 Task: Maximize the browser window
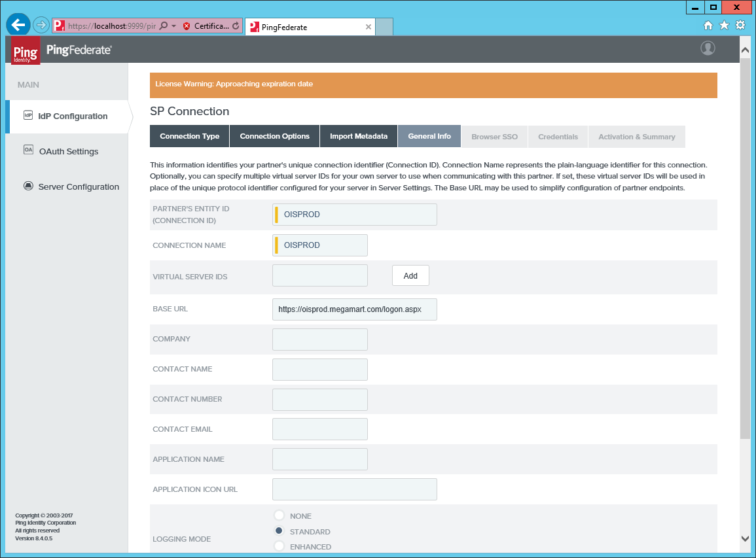tap(713, 8)
